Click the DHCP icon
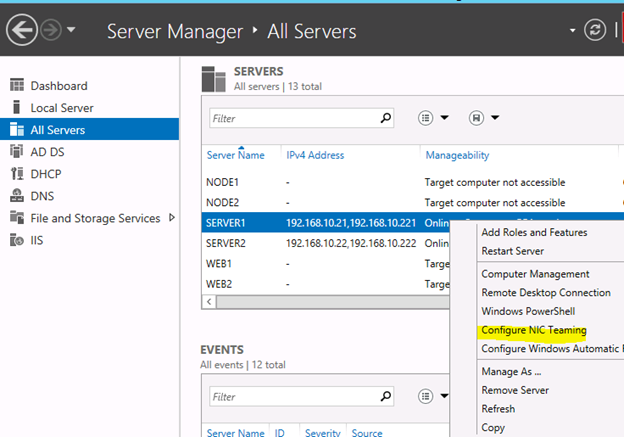624x437 pixels. pos(17,174)
